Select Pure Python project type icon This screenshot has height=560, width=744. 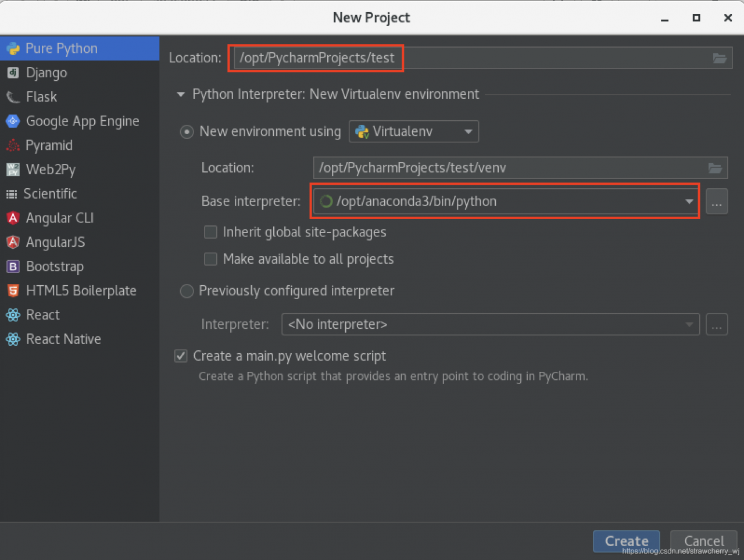(x=13, y=49)
